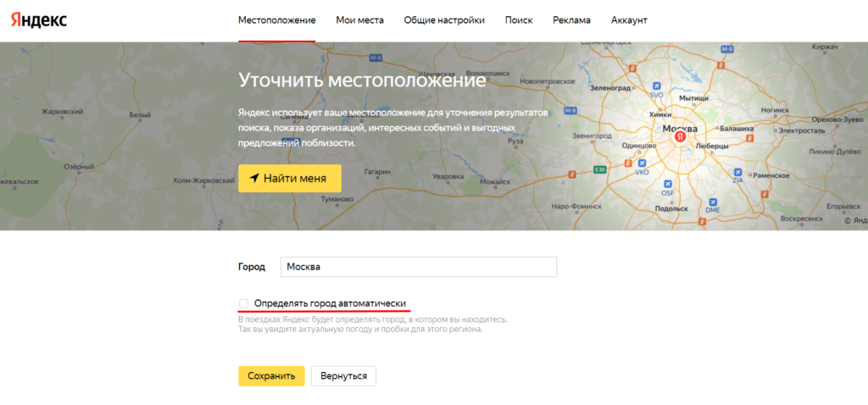Click the Воскресенск label on map
The image size is (868, 405).
[x=801, y=219]
